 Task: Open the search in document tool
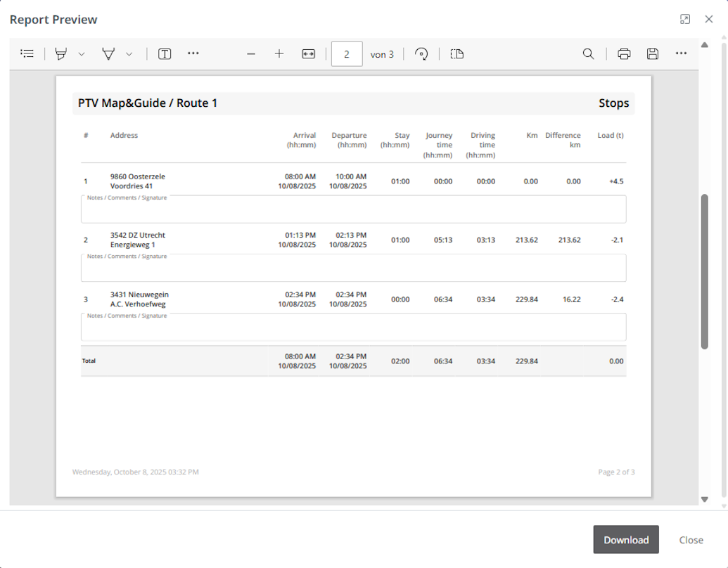click(x=588, y=54)
